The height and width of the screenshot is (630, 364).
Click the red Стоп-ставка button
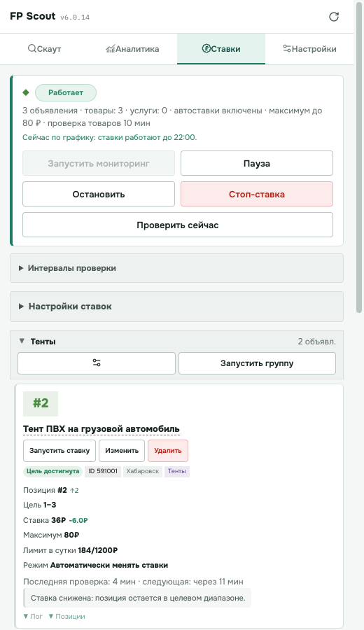[x=257, y=194]
